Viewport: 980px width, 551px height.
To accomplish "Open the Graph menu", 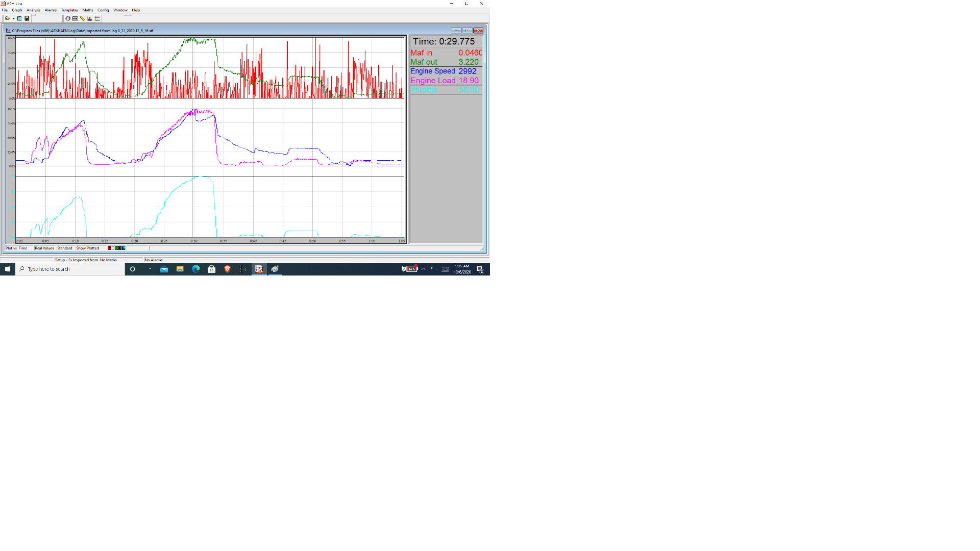I will [x=17, y=10].
